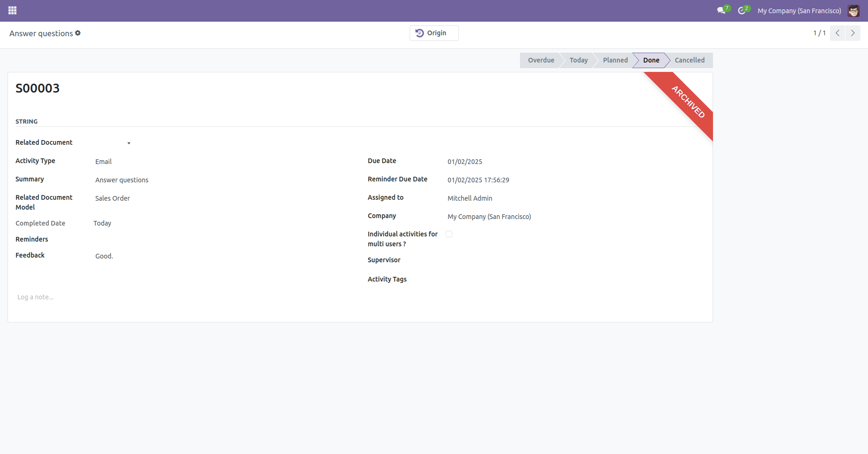Image resolution: width=868 pixels, height=454 pixels.
Task: Click the Answer questions breadcrumb title
Action: click(x=41, y=33)
